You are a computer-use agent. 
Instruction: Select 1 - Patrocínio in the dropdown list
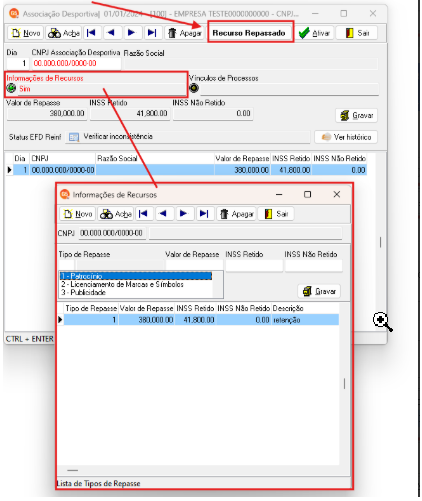tap(136, 276)
